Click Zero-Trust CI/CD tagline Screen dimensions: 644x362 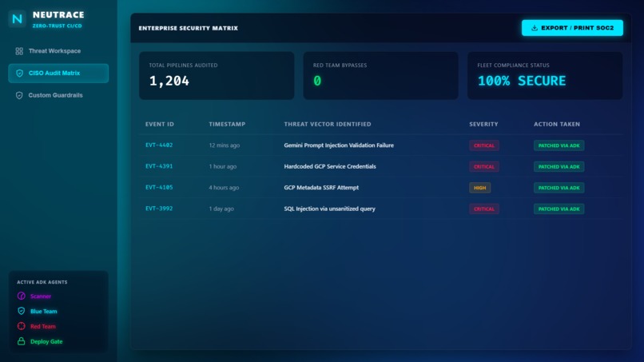tap(57, 26)
